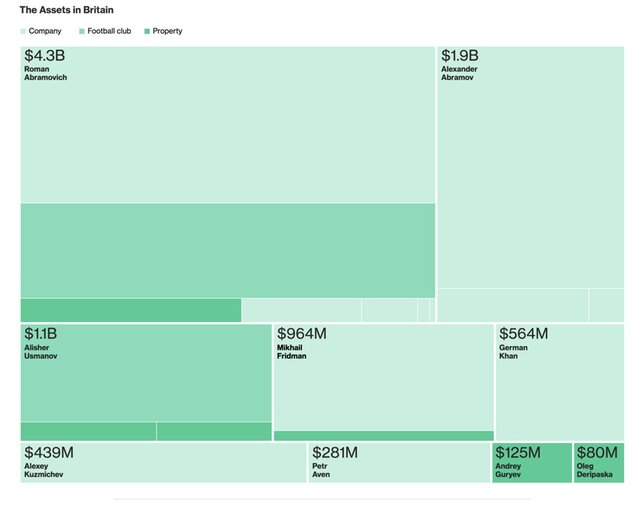The image size is (640, 505).
Task: Click Abramovich's dark green property block
Action: (x=130, y=310)
